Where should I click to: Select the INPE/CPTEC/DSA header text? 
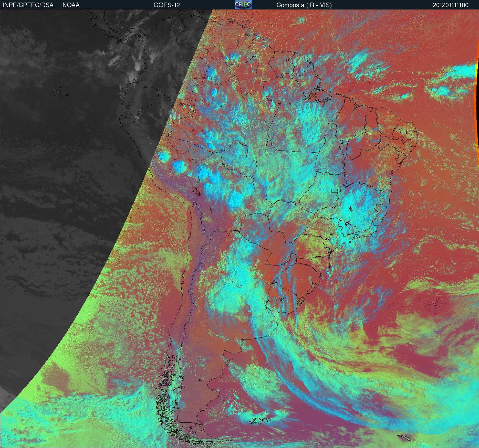coord(28,5)
